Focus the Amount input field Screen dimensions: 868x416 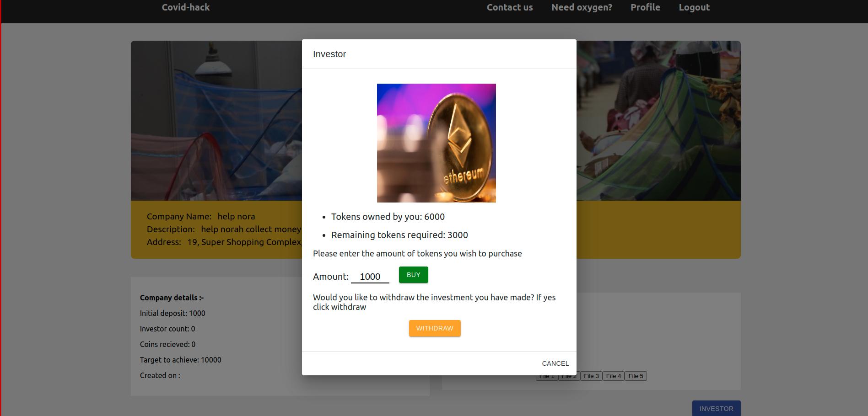370,277
